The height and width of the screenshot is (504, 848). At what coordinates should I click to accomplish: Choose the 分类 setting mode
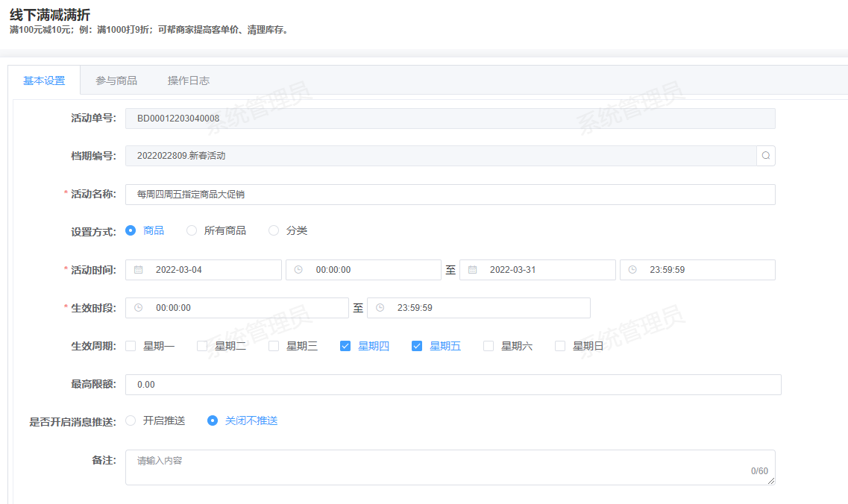[274, 231]
